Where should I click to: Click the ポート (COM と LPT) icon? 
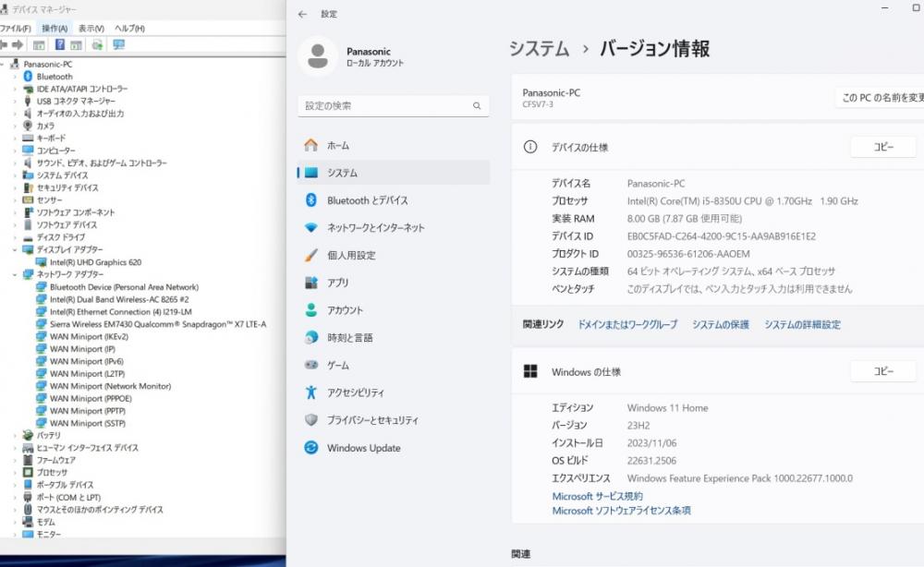[28, 497]
